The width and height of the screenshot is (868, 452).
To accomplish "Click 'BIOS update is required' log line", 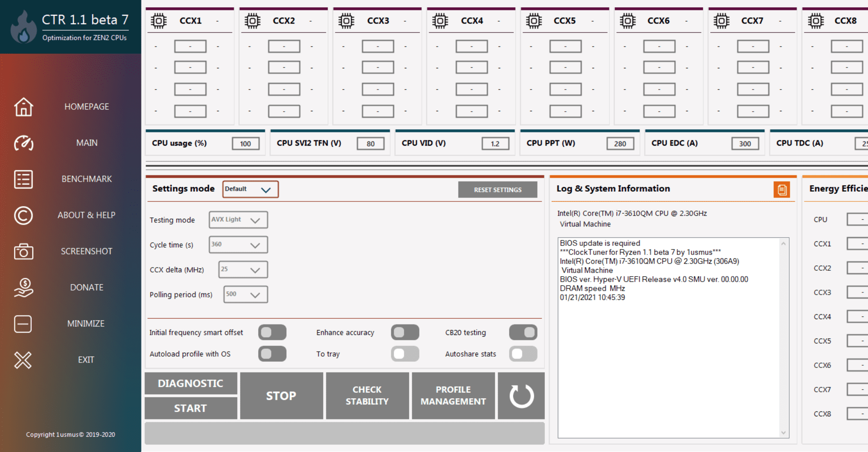I will (600, 243).
